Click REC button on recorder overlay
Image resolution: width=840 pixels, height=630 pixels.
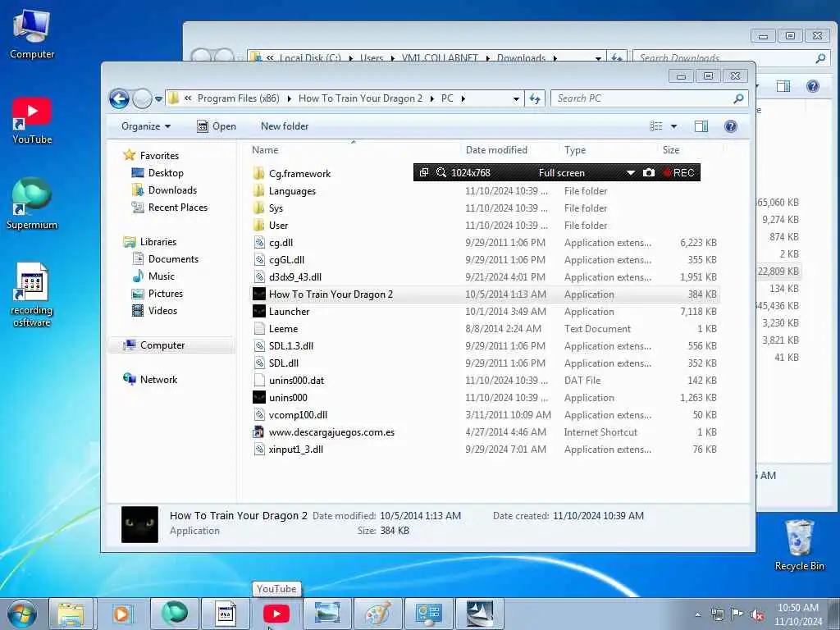(x=678, y=172)
